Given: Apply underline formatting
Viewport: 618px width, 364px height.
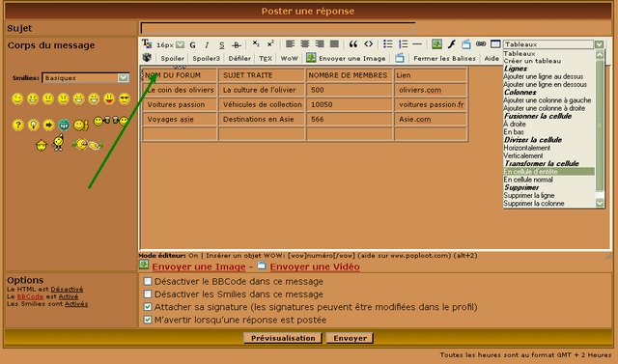Looking at the screenshot, I should pos(221,44).
